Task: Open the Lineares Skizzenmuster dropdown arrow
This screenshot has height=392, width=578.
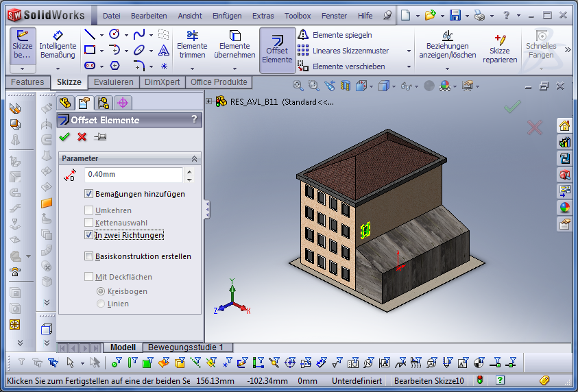Action: click(409, 51)
